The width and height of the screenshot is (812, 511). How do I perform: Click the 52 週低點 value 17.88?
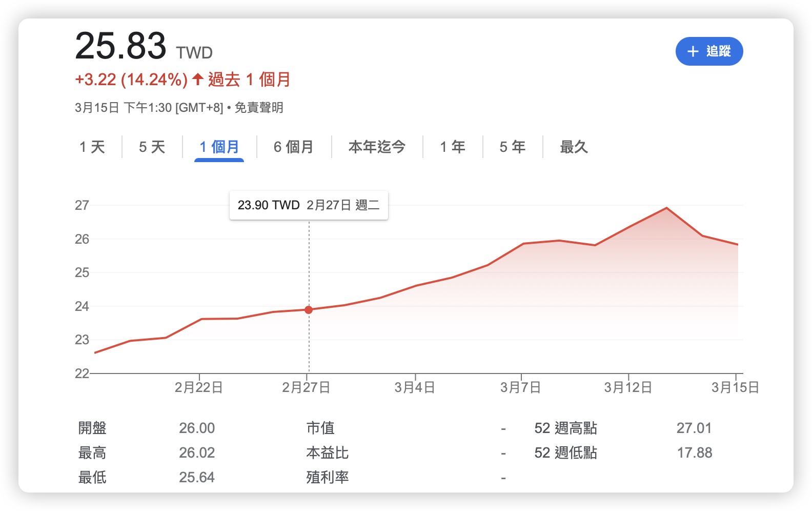[x=695, y=453]
